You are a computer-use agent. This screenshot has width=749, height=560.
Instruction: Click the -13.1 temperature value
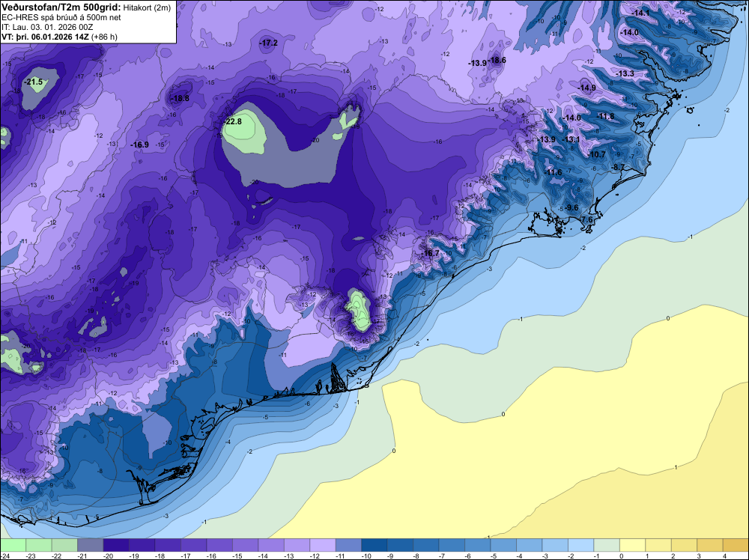(x=571, y=139)
